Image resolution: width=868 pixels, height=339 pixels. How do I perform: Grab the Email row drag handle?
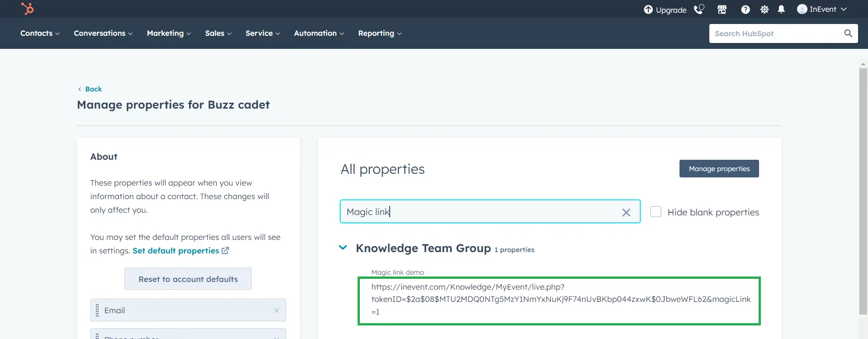coord(97,310)
